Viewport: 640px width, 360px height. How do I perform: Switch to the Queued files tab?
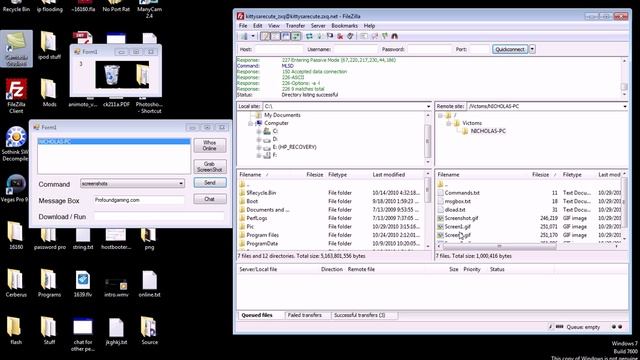tap(257, 315)
